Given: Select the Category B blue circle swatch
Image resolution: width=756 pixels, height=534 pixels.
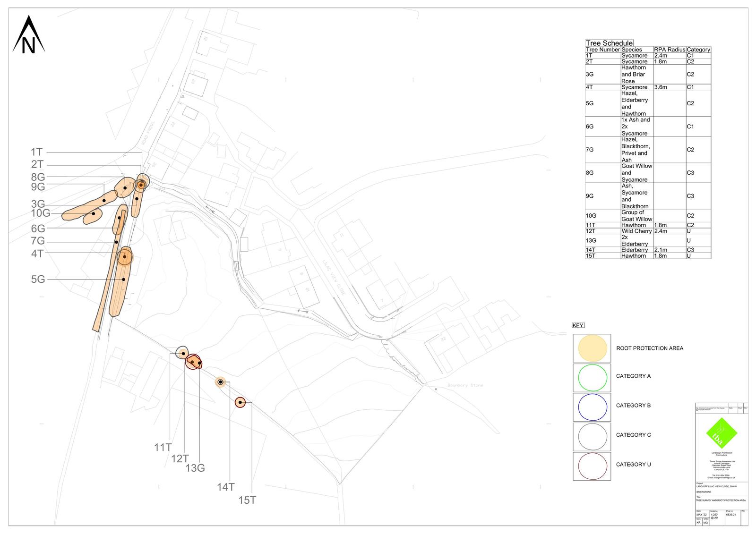Looking at the screenshot, I should coord(592,407).
